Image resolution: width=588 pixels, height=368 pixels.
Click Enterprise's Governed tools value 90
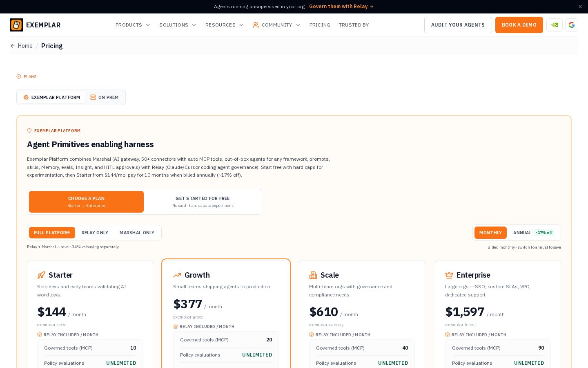point(541,348)
